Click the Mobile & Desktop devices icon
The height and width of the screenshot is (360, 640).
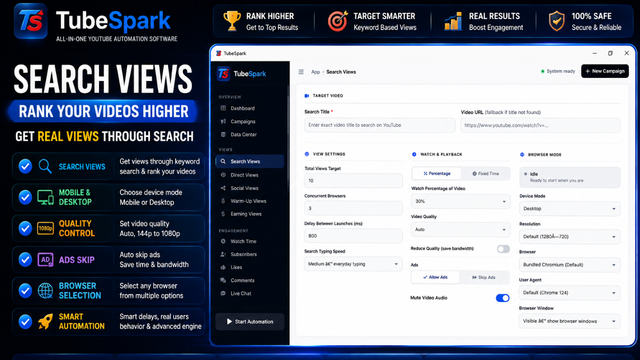pyautogui.click(x=45, y=198)
